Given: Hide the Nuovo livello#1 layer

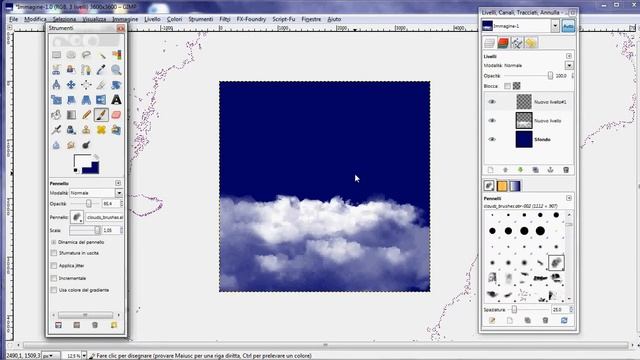Looking at the screenshot, I should click(492, 102).
